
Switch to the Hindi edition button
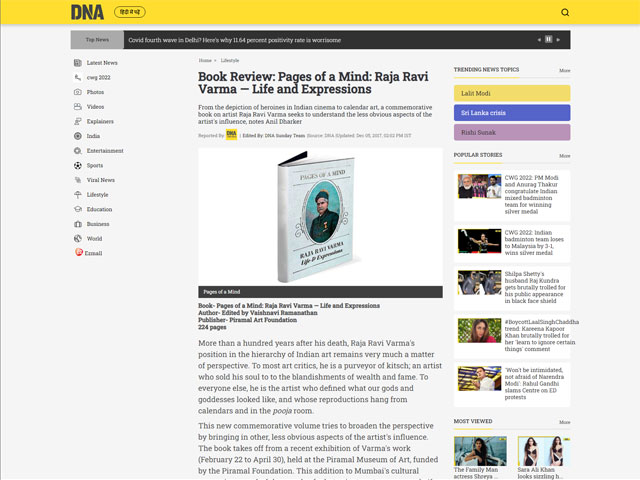[130, 12]
